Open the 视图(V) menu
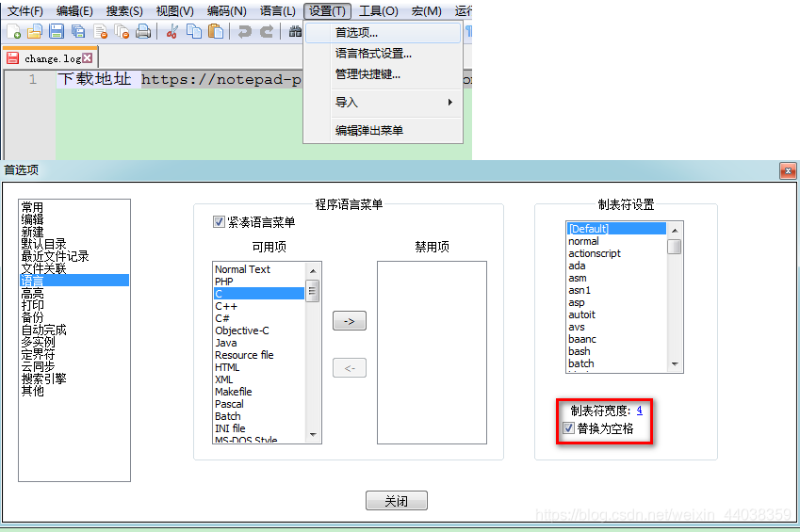The width and height of the screenshot is (800, 532). click(x=175, y=11)
